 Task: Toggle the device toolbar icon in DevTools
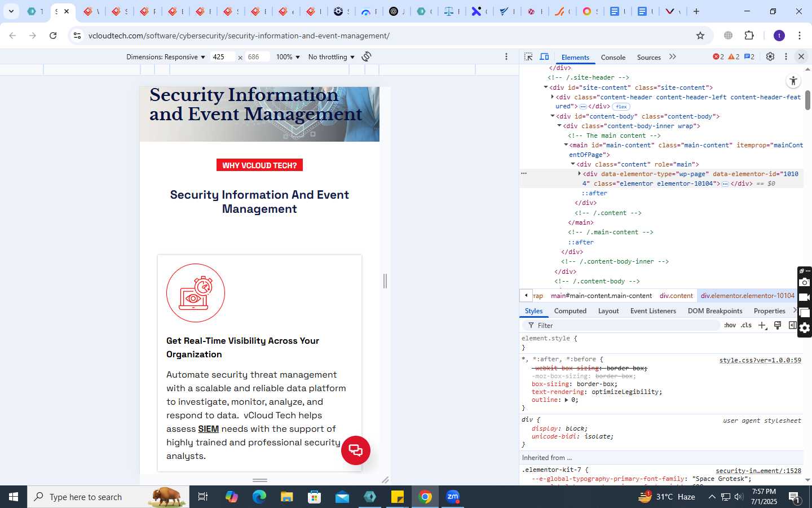pos(545,57)
